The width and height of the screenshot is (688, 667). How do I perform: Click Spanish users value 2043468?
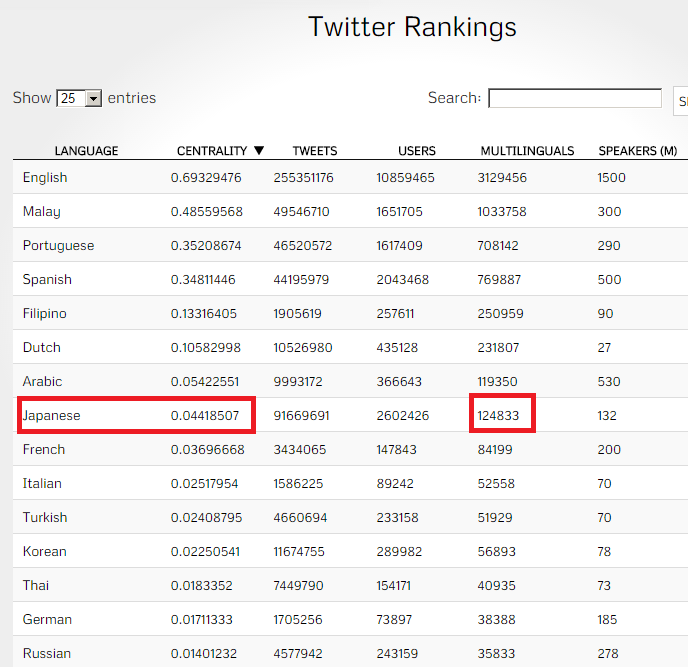[403, 280]
